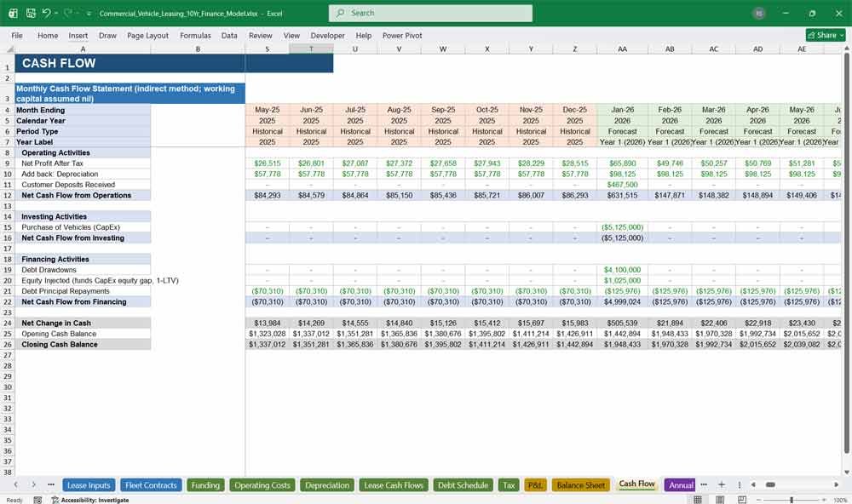Open the Depreciation sheet tab
The width and height of the screenshot is (852, 504).
click(327, 485)
